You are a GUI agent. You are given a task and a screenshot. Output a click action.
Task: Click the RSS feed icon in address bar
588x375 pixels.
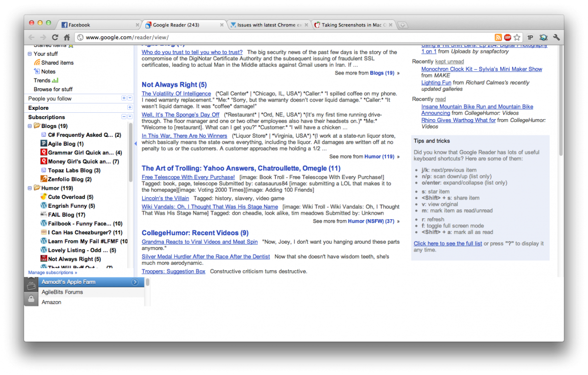click(498, 37)
